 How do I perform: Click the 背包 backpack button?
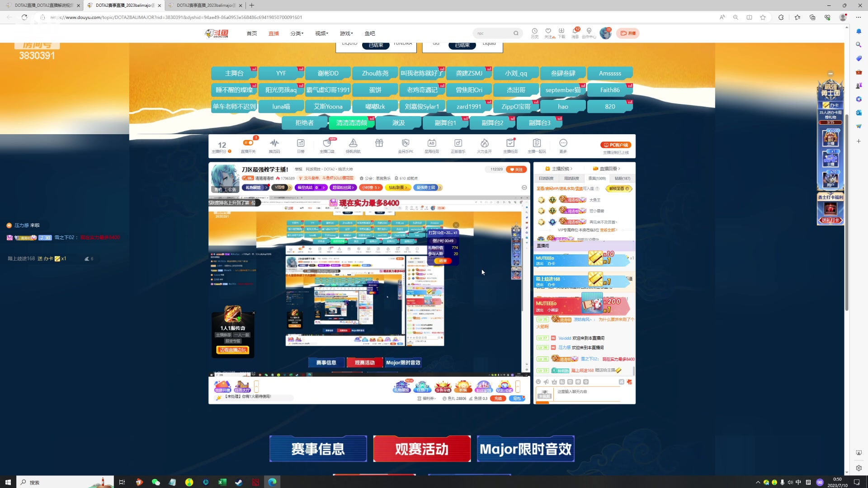pos(517,399)
